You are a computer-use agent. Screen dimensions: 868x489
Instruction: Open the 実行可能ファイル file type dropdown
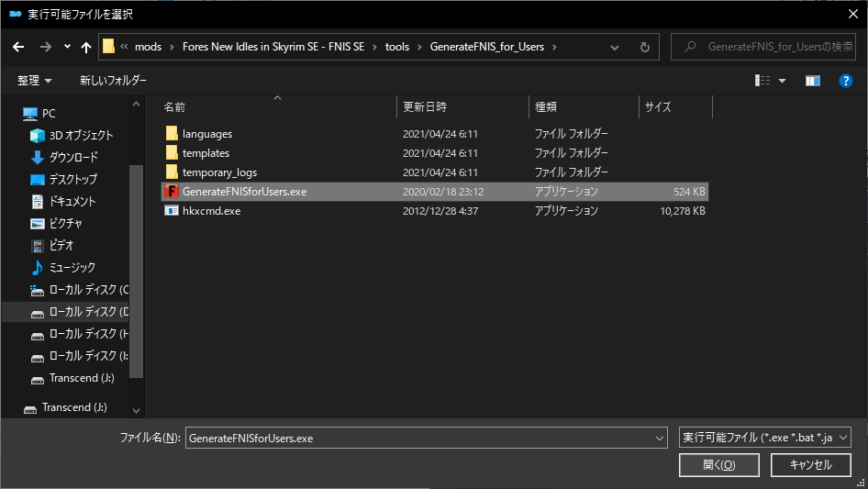765,438
